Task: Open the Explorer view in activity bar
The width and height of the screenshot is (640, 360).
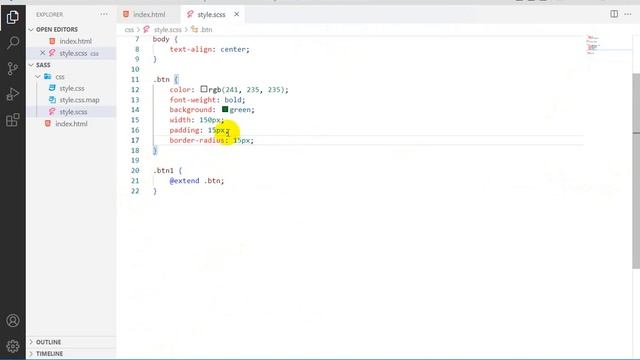Action: click(x=13, y=17)
